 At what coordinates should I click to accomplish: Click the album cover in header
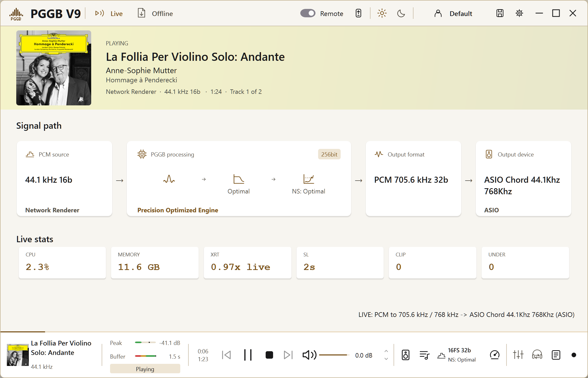54,68
